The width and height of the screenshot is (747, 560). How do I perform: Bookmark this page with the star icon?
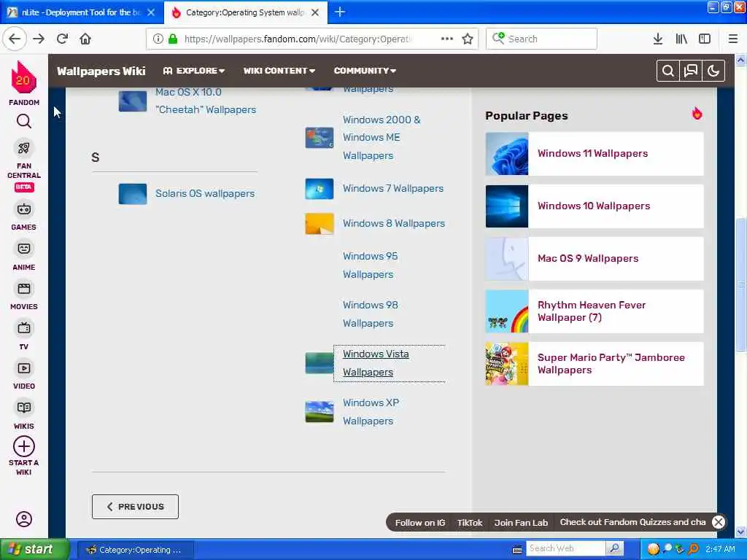pos(468,39)
